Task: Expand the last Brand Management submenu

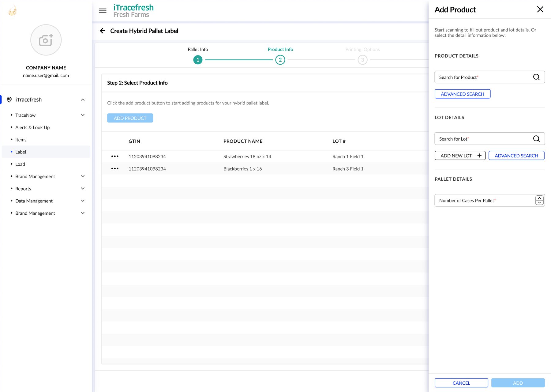Action: [83, 213]
